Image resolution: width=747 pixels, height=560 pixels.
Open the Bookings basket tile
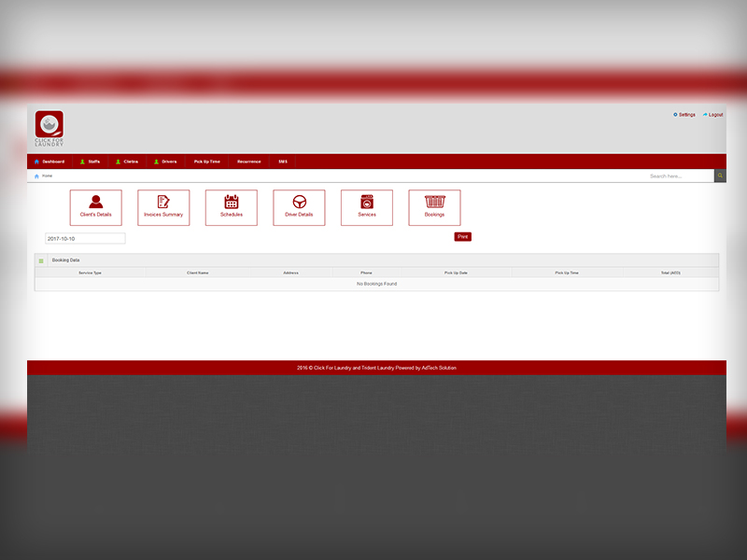click(434, 207)
